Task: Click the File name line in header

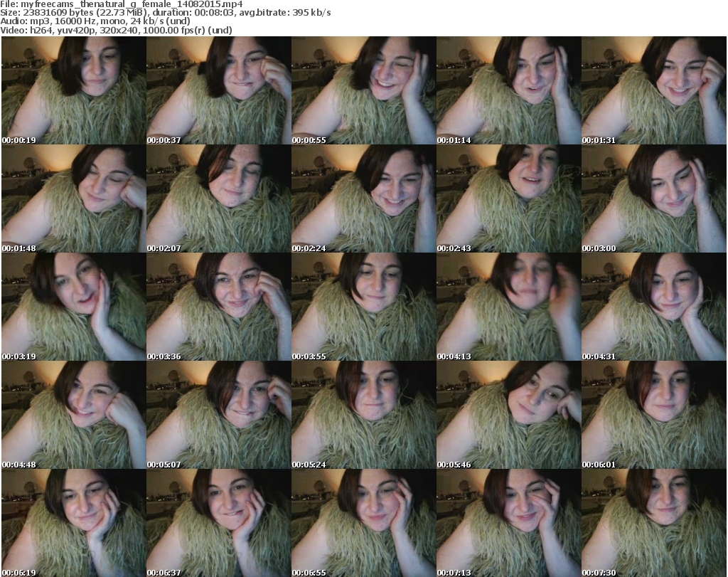Action: click(x=121, y=4)
